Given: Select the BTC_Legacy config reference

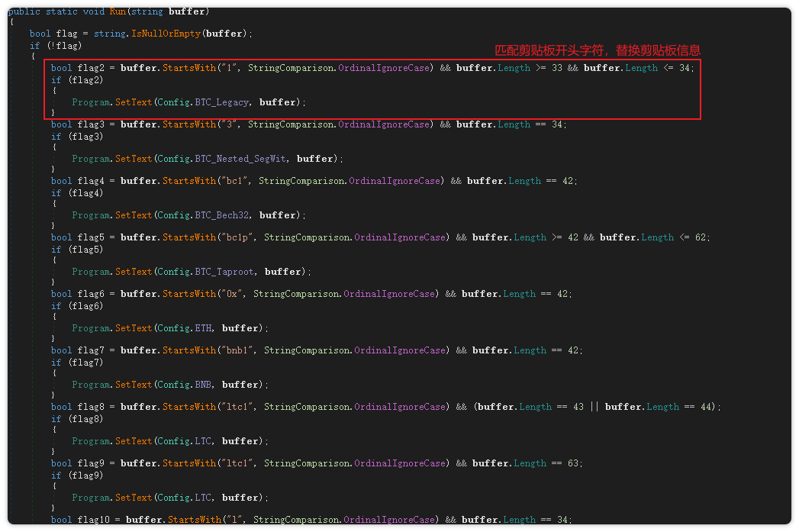Looking at the screenshot, I should [x=221, y=102].
